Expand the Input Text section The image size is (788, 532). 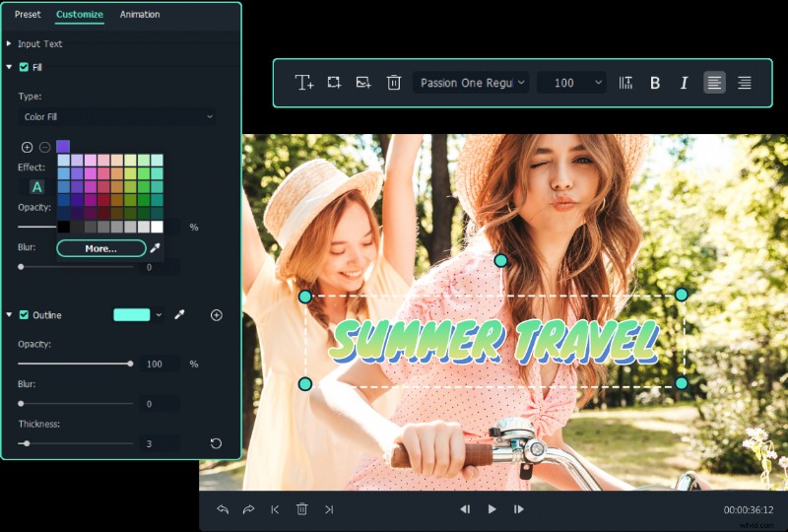coord(10,44)
